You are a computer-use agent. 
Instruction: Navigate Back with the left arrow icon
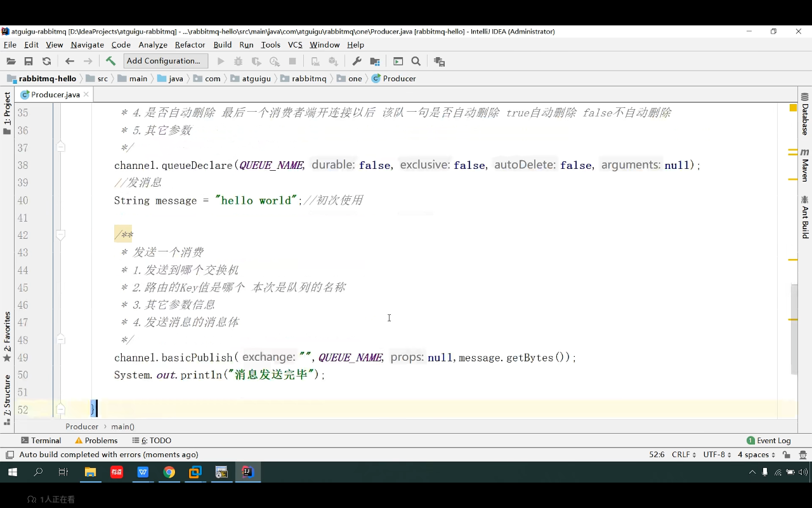click(x=70, y=61)
